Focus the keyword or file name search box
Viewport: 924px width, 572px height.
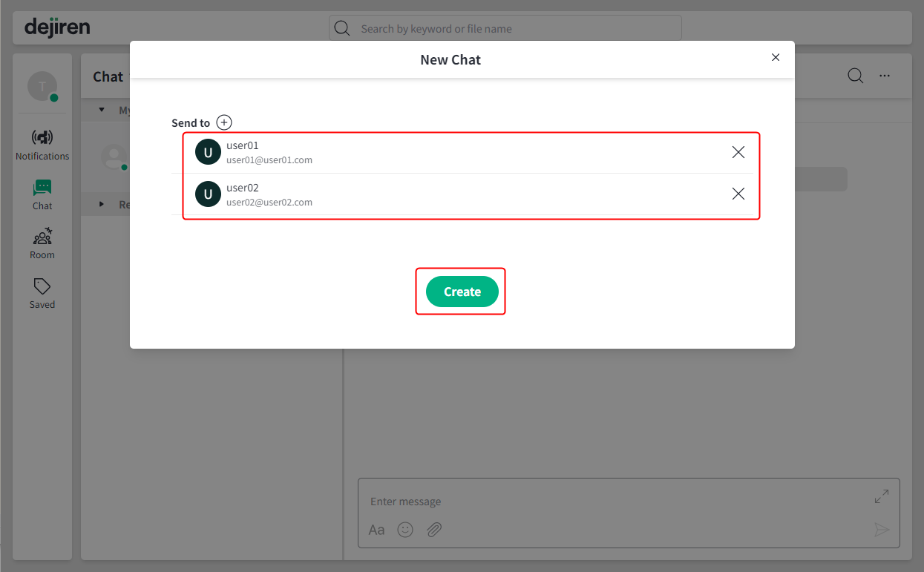tap(505, 28)
